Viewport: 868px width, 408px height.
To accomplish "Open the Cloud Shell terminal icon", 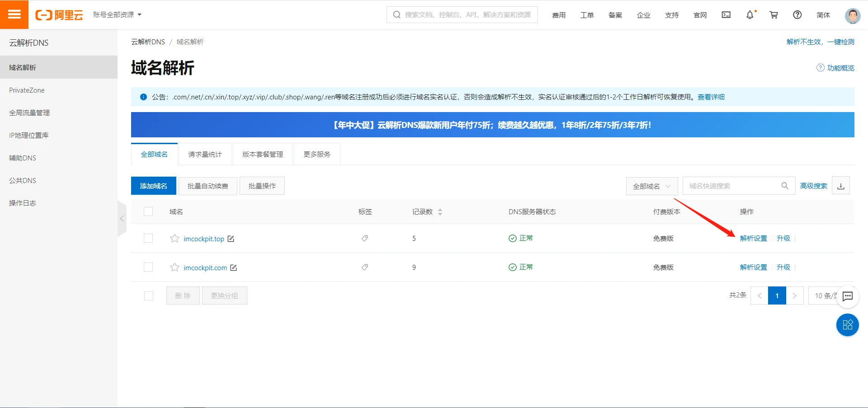I will [726, 15].
